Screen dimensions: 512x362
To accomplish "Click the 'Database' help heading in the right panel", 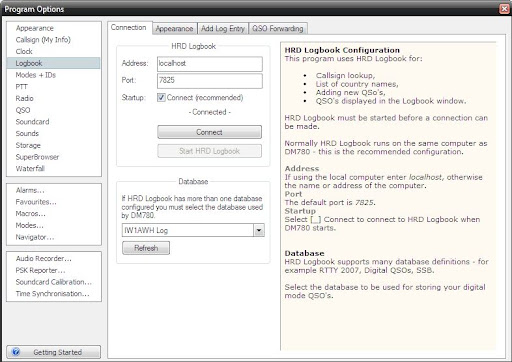I will pos(304,253).
